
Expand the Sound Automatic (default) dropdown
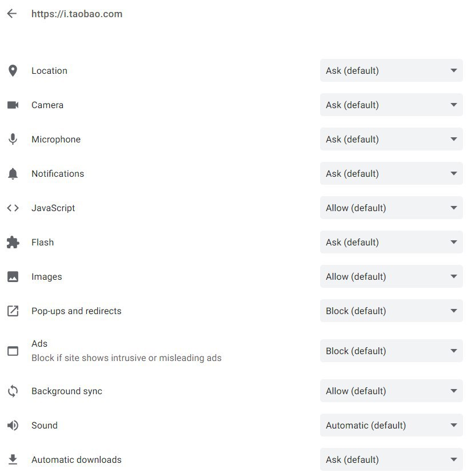point(391,425)
